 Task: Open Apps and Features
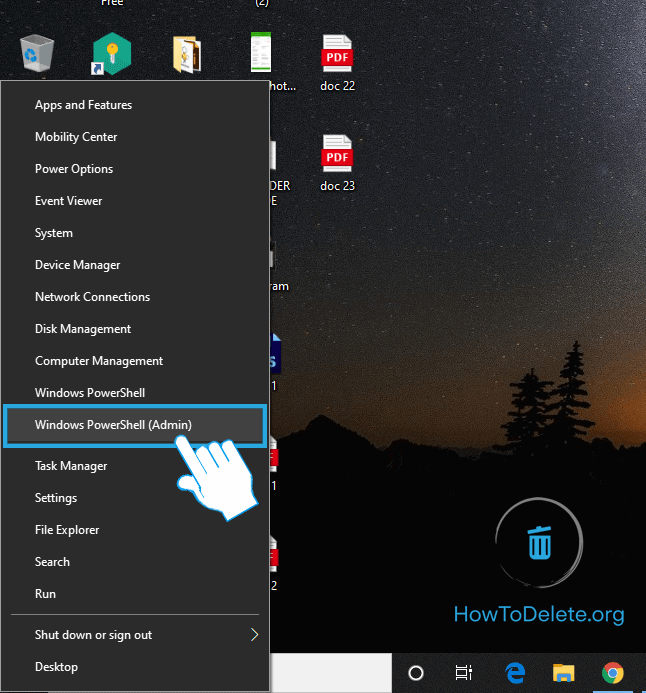pos(135,105)
